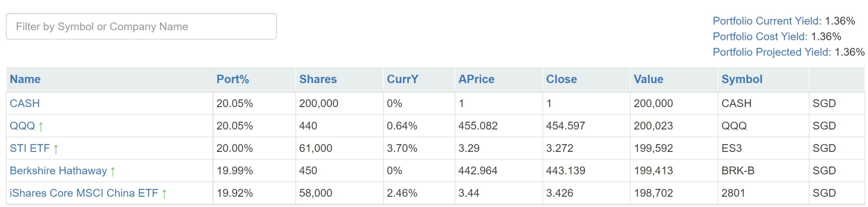Sort holdings by Port% header
Image resolution: width=868 pixels, height=207 pixels.
[233, 79]
